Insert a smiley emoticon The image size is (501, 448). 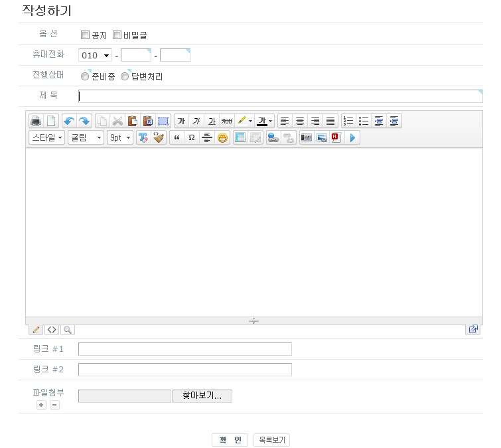tap(223, 138)
